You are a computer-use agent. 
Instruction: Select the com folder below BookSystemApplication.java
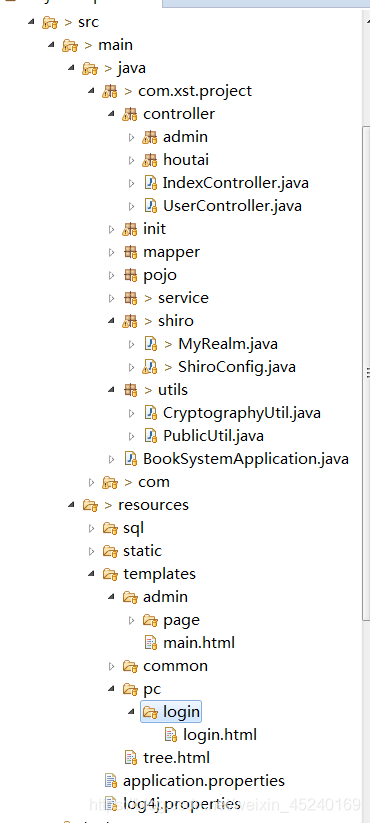coord(154,482)
